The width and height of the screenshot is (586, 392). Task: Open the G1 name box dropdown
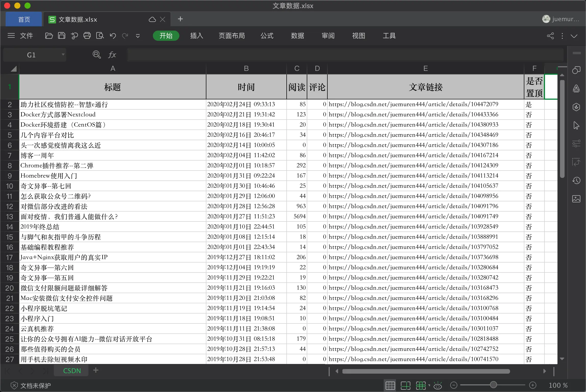pyautogui.click(x=63, y=55)
